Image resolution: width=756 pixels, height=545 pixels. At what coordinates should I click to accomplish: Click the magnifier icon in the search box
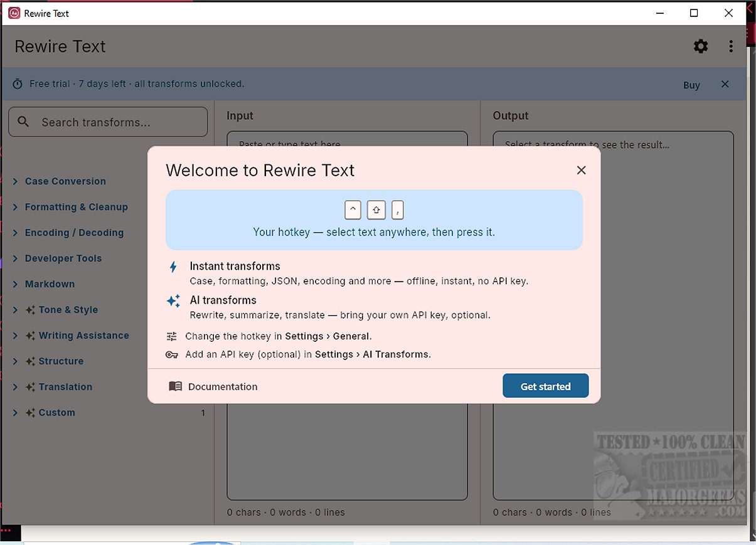24,122
